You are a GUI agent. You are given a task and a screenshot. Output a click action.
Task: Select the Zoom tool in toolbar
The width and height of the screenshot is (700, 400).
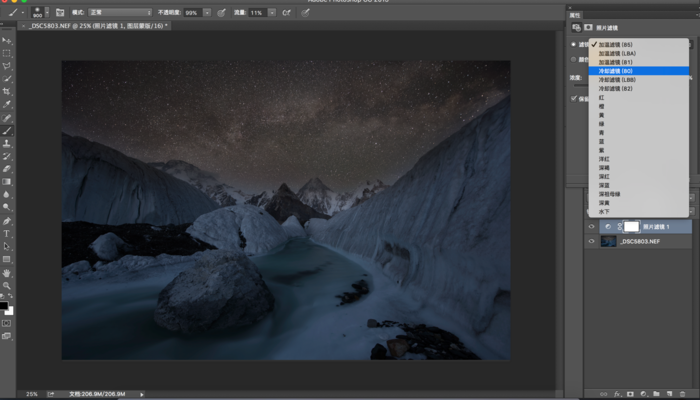pyautogui.click(x=7, y=285)
